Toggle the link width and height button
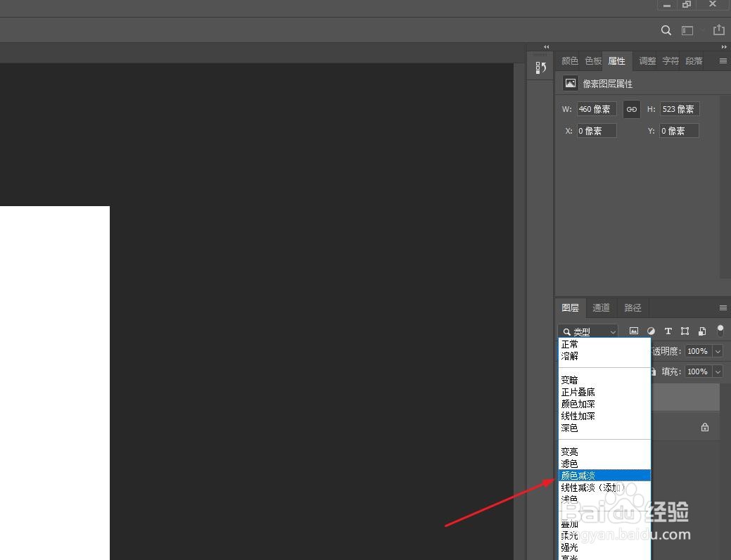The width and height of the screenshot is (731, 560). pyautogui.click(x=631, y=109)
